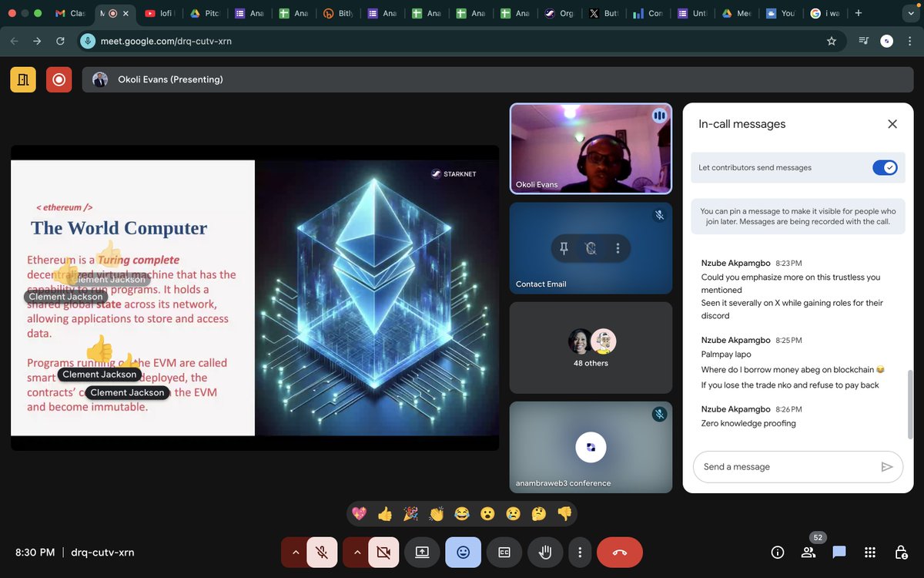
Task: Click the address bar URL
Action: (x=166, y=41)
